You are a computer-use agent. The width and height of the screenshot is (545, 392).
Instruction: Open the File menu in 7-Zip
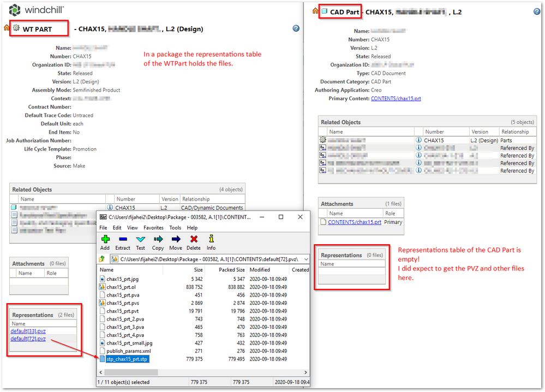103,228
